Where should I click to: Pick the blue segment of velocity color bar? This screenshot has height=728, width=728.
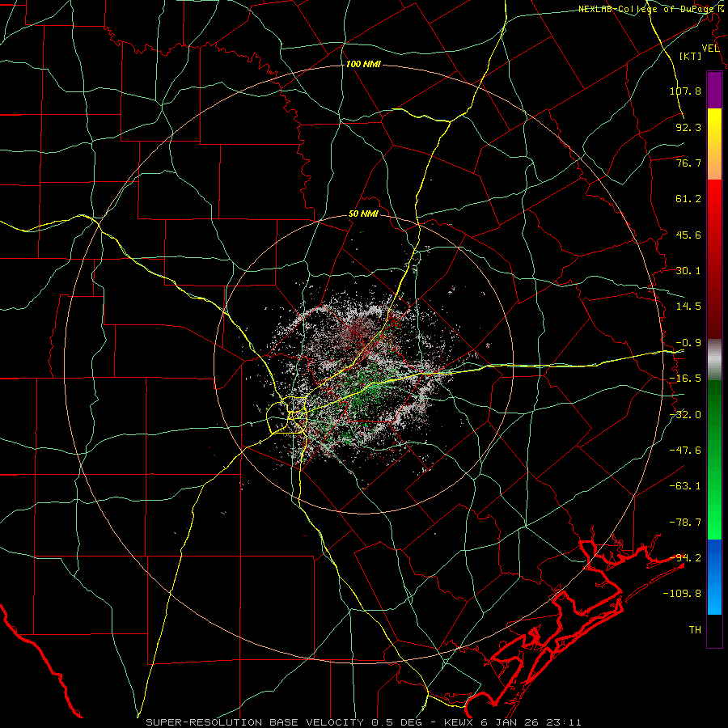tap(714, 577)
